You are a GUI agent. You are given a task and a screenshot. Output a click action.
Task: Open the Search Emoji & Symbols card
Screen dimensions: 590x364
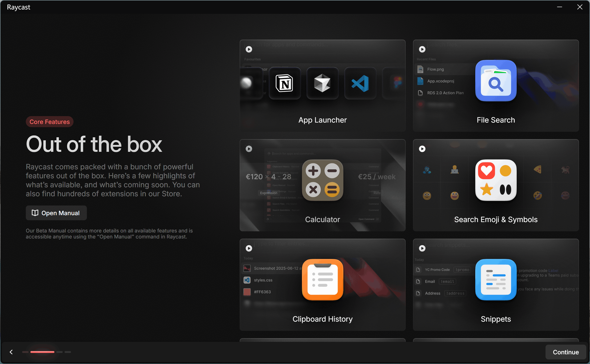[496, 185]
